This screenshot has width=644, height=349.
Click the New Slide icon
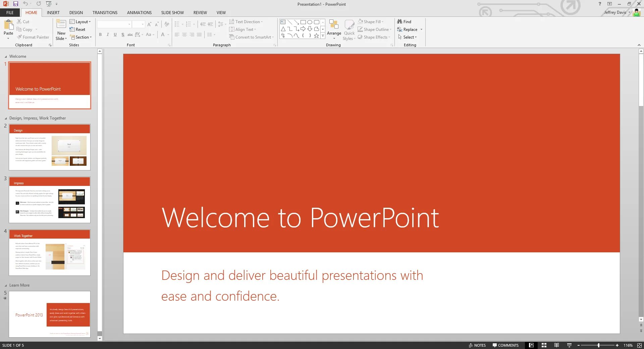point(61,24)
